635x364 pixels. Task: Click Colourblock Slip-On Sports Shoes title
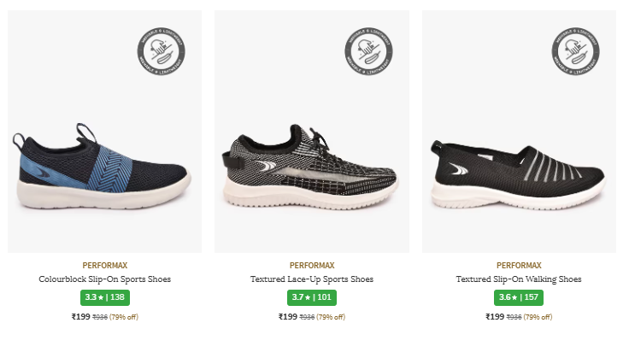[105, 279]
